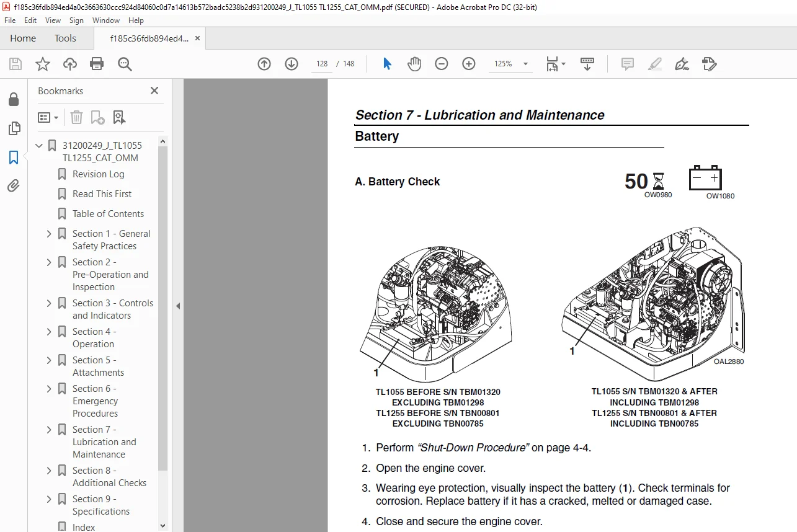Delete selected bookmark trash icon
797x532 pixels.
pyautogui.click(x=76, y=117)
